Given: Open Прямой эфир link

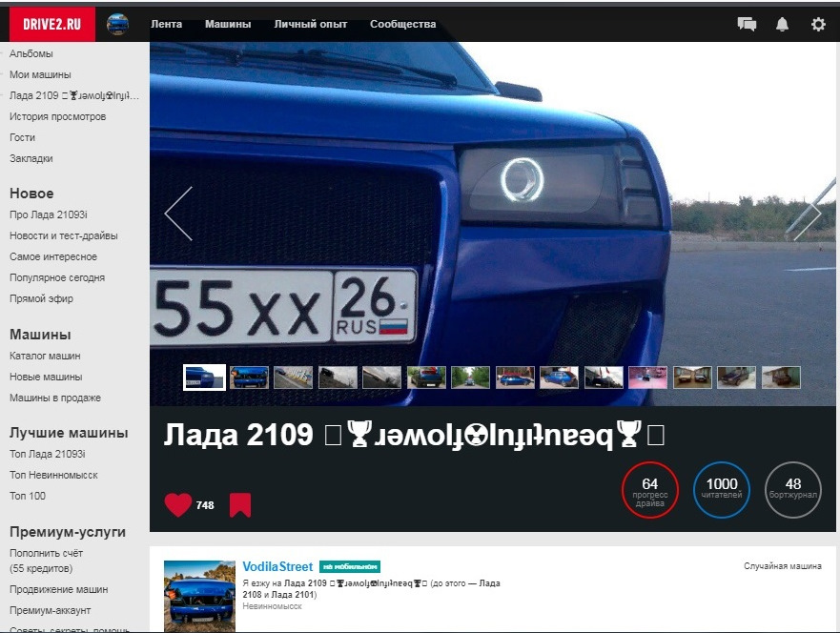Looking at the screenshot, I should 41,298.
